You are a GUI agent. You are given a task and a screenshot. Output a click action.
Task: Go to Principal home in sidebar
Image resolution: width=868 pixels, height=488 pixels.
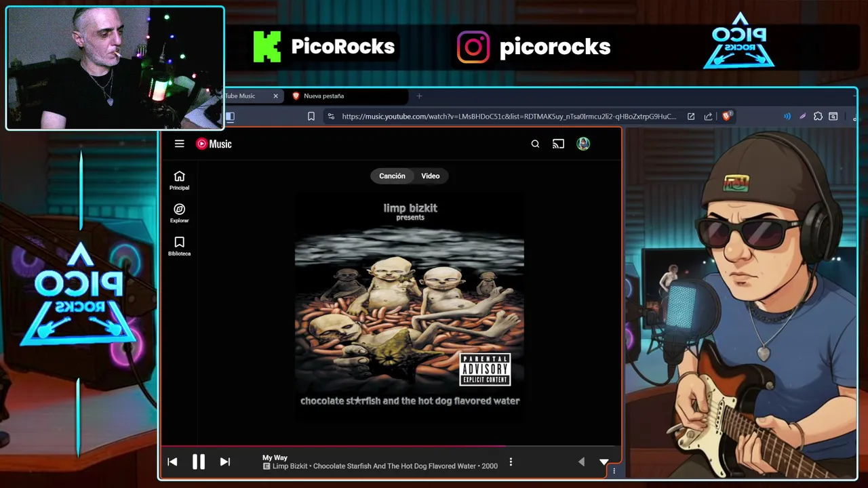coord(179,180)
